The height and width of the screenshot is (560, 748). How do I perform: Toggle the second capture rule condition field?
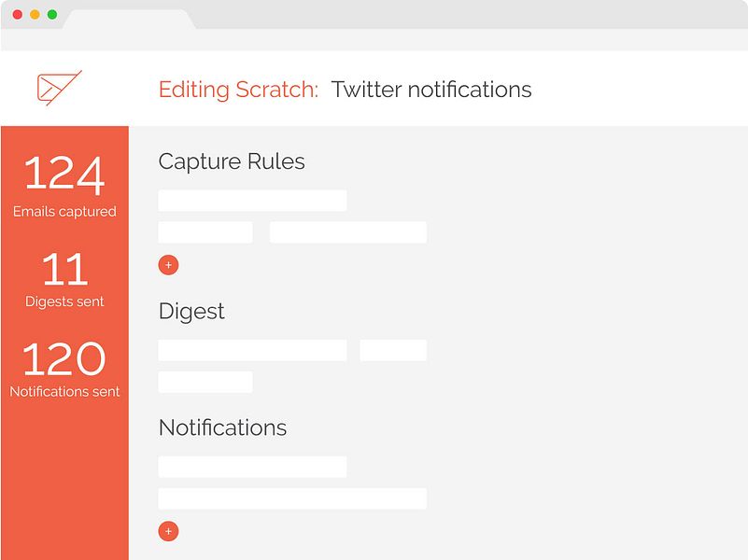point(347,231)
